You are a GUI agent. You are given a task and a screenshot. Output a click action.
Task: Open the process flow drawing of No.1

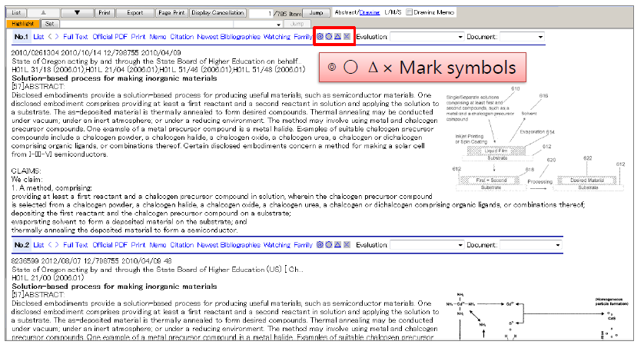(535, 139)
